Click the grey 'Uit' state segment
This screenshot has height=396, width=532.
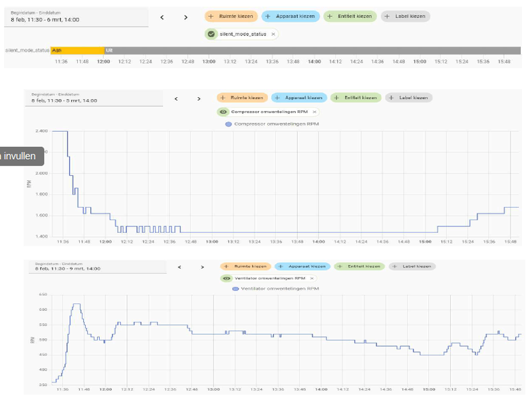[313, 51]
